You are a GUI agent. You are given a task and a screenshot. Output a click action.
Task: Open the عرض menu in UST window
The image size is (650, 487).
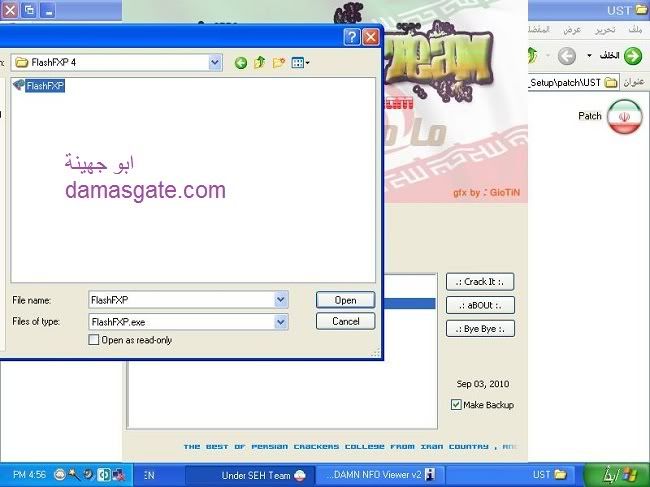point(572,30)
